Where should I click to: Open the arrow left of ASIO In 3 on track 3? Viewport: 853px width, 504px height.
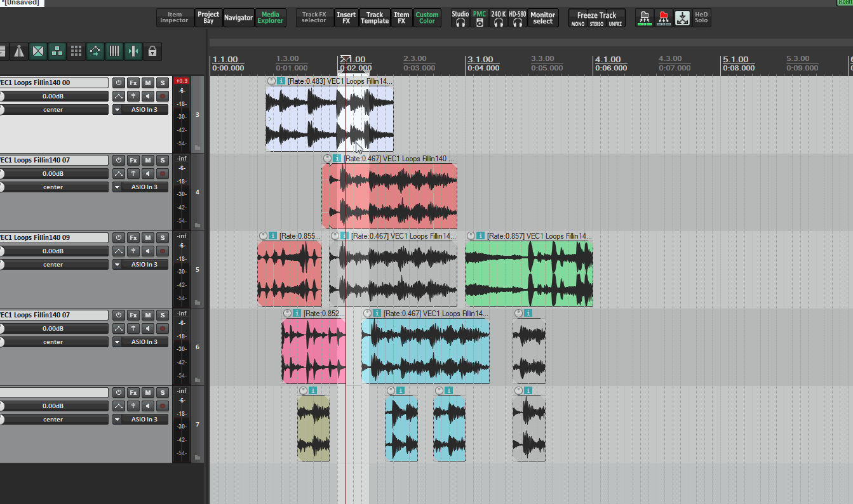[x=117, y=110]
